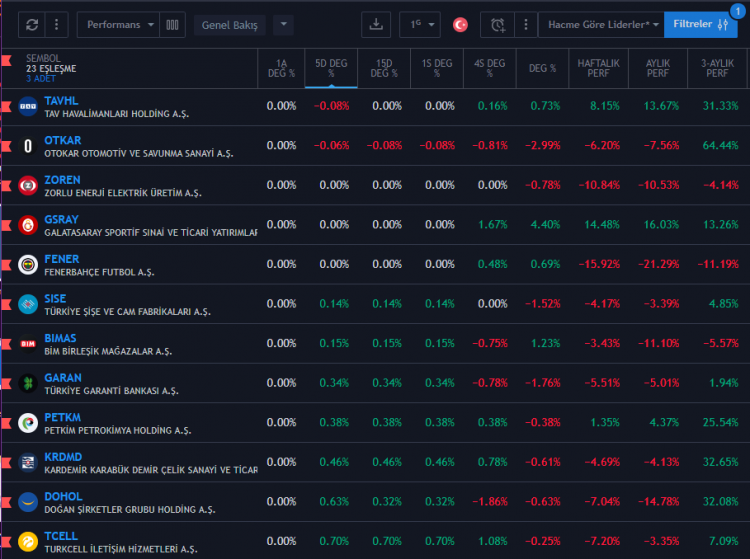Sort by 1S DEĞ % column
The height and width of the screenshot is (559, 750).
[x=437, y=68]
